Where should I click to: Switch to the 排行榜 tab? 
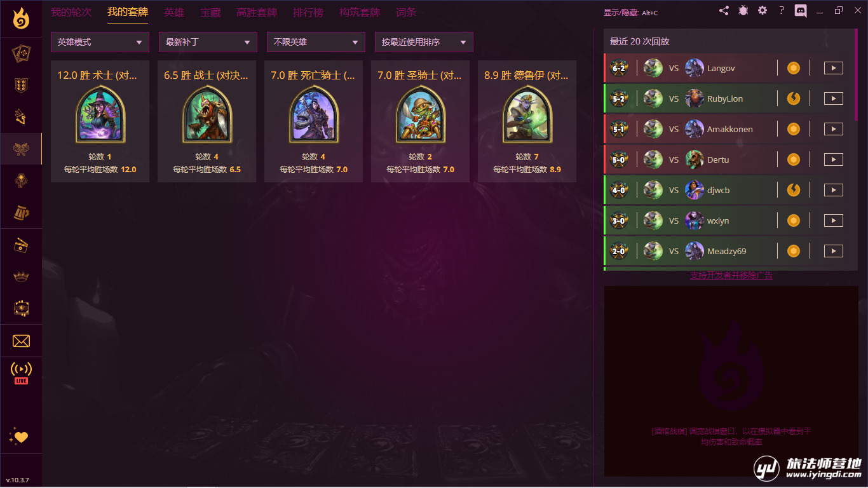pyautogui.click(x=308, y=12)
